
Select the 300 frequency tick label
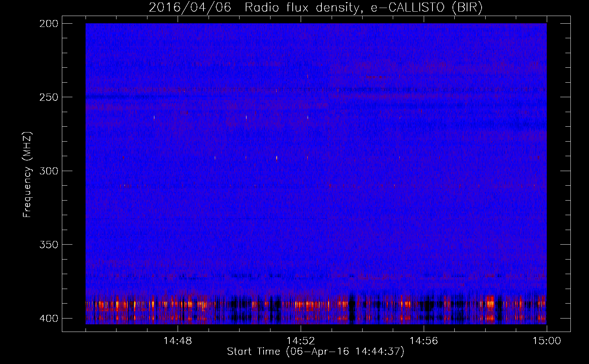point(49,171)
